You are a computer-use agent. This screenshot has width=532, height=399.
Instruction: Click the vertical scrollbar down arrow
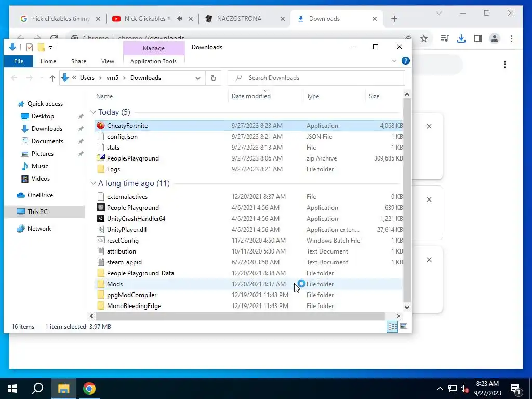[x=407, y=308]
